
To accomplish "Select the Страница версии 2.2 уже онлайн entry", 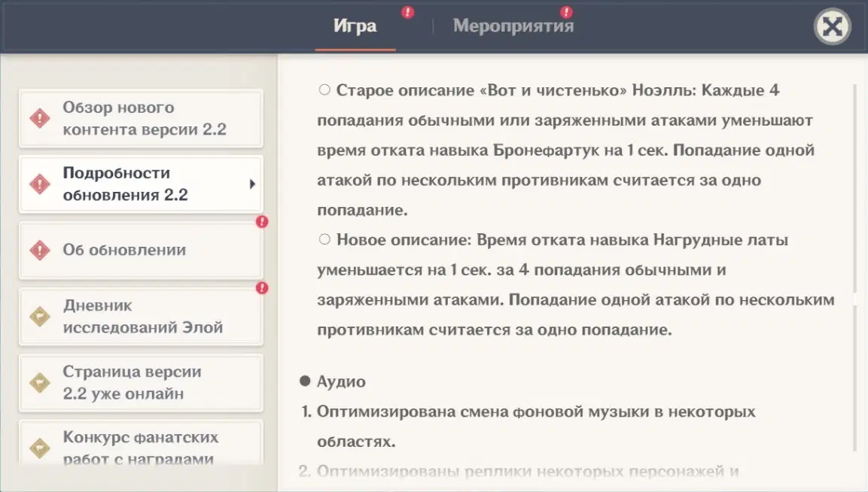I will coord(132,383).
